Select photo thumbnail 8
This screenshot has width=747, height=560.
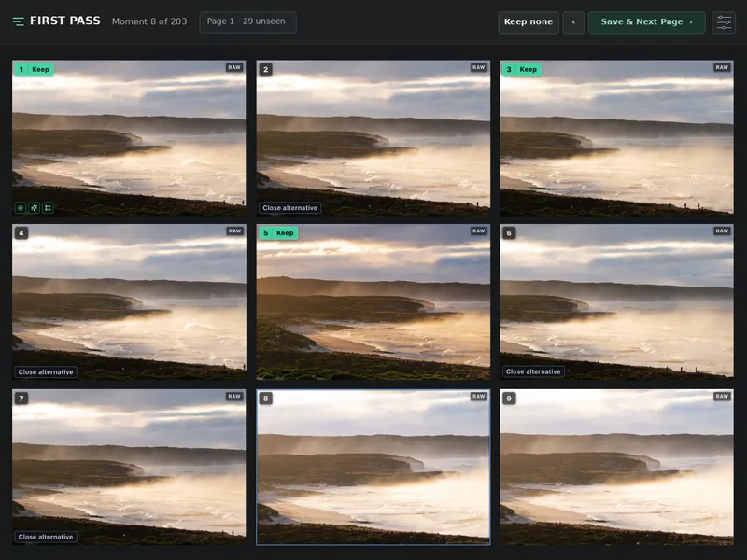tap(373, 468)
